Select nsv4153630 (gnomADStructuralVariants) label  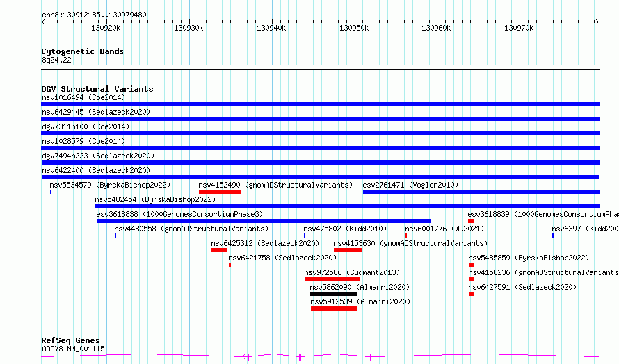point(410,243)
